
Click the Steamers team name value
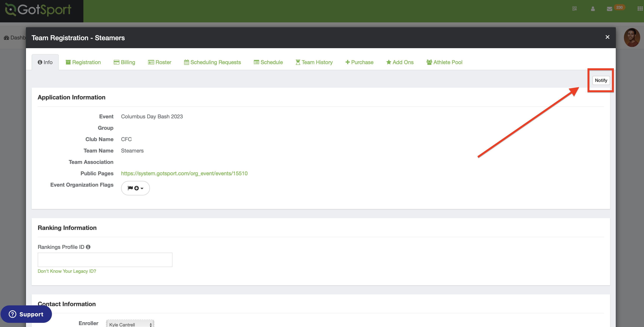pos(132,151)
